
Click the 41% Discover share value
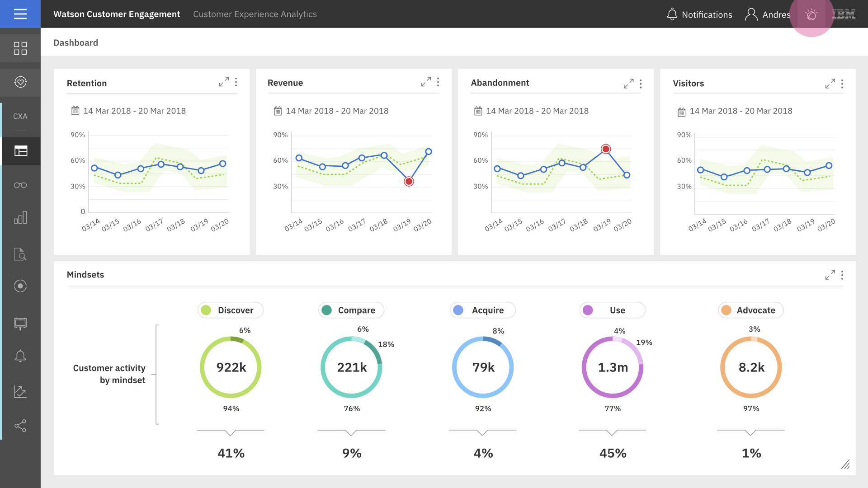click(231, 453)
